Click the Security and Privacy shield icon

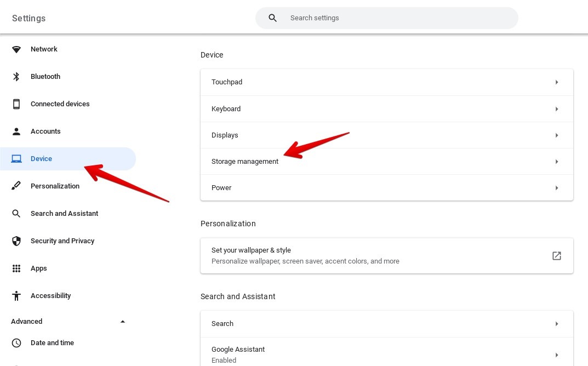click(16, 241)
